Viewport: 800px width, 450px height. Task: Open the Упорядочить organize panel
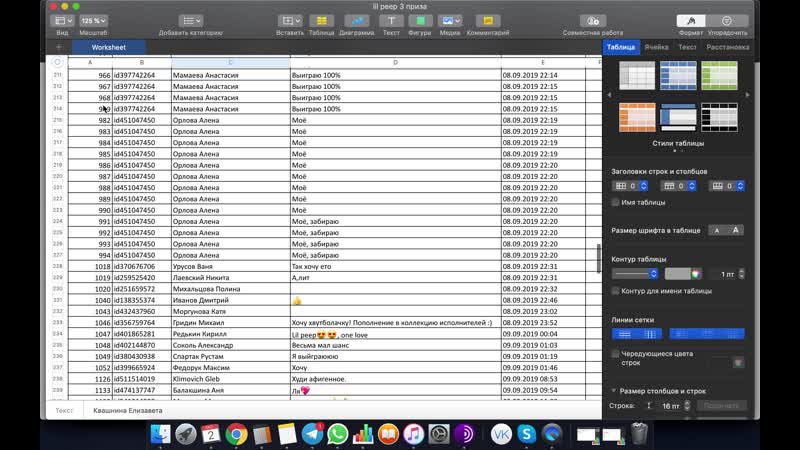(727, 21)
